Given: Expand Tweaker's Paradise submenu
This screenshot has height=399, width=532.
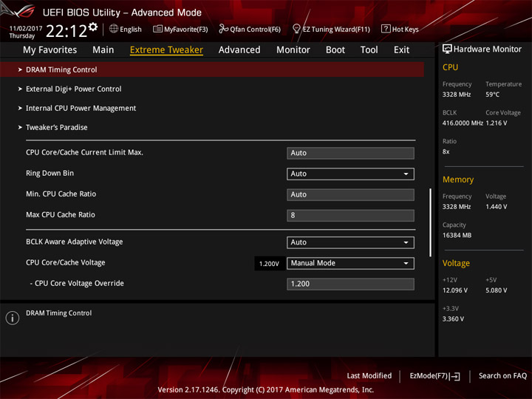Looking at the screenshot, I should (x=56, y=128).
